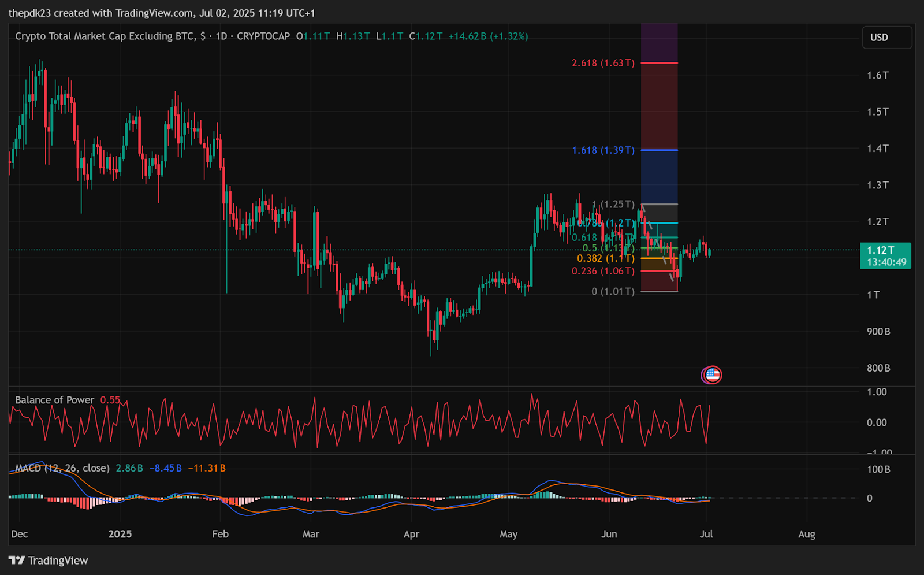The height and width of the screenshot is (575, 924).
Task: Select the Balance of Power indicator label
Action: click(x=54, y=400)
